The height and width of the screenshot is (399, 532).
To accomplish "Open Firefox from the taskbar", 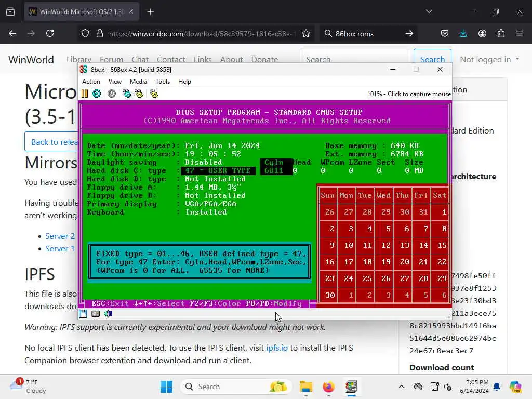I will 328,387.
